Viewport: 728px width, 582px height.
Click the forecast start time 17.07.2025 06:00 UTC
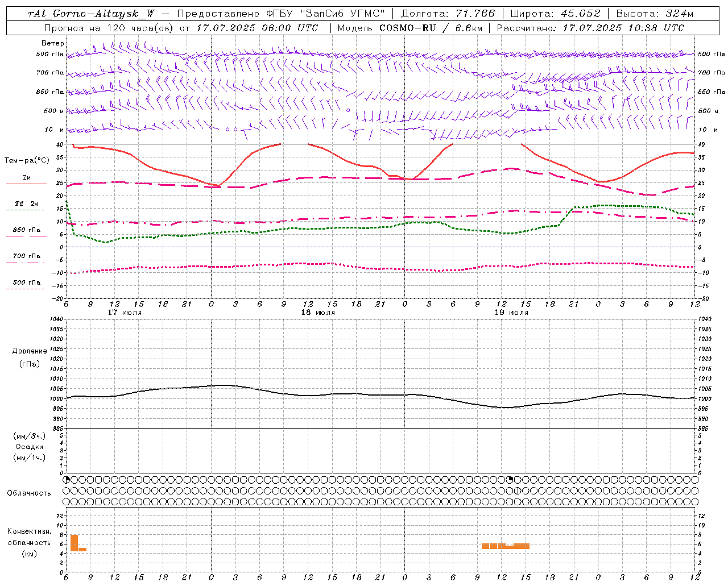[x=258, y=28]
